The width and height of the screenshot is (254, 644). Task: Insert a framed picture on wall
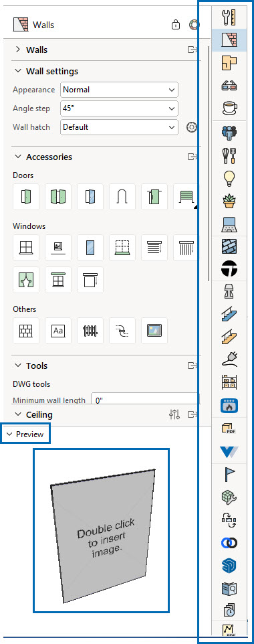(154, 331)
